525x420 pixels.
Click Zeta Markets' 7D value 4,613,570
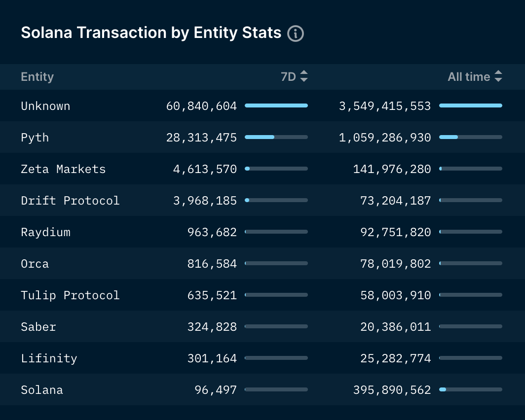[x=205, y=169]
